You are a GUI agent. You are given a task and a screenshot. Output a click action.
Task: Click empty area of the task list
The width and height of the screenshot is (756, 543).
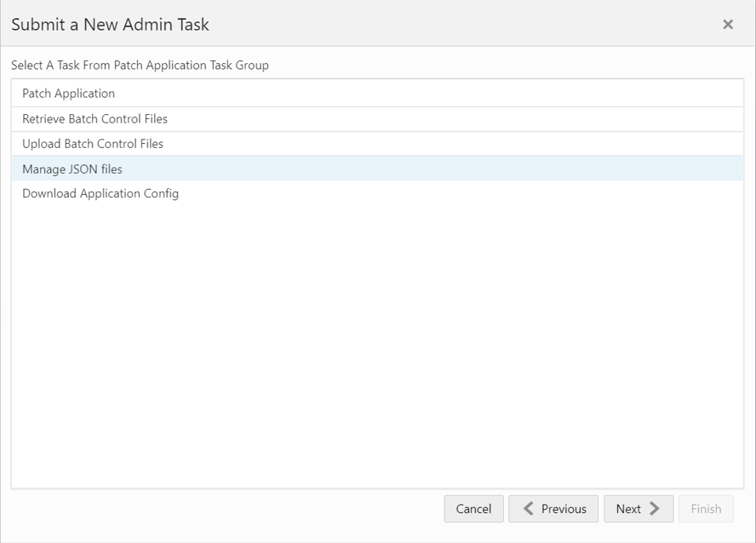tap(377, 347)
